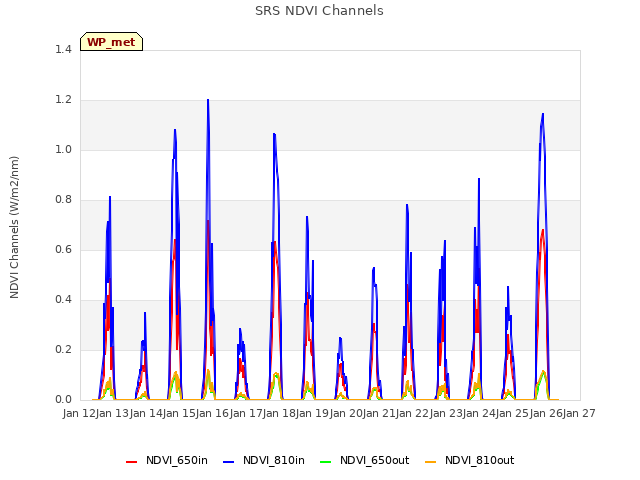640x480 pixels.
Task: Click the 0.2 y-axis tick label
Action: [63, 349]
